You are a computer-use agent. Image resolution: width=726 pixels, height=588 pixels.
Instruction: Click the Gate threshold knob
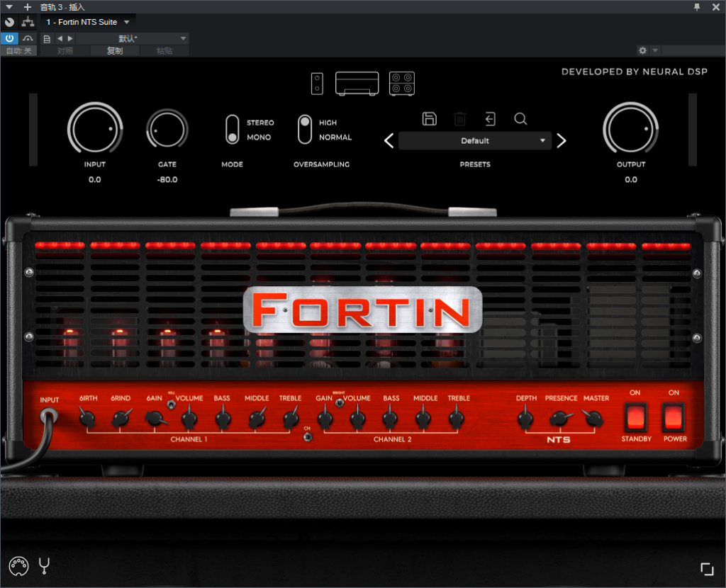pos(167,129)
